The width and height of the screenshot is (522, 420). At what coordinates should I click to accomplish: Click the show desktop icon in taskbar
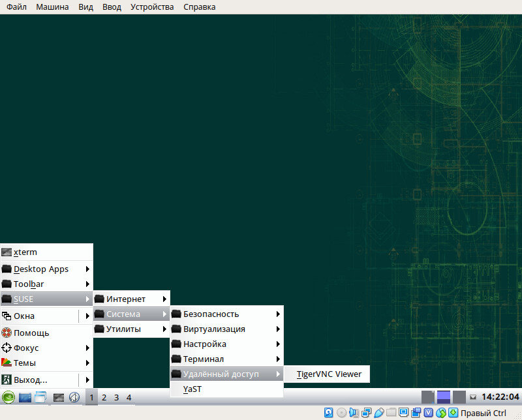coord(25,397)
